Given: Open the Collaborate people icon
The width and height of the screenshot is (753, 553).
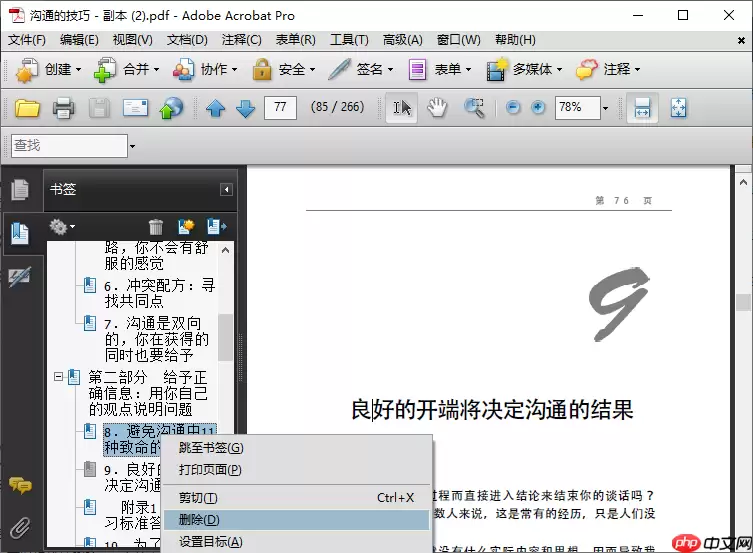Looking at the screenshot, I should point(183,70).
